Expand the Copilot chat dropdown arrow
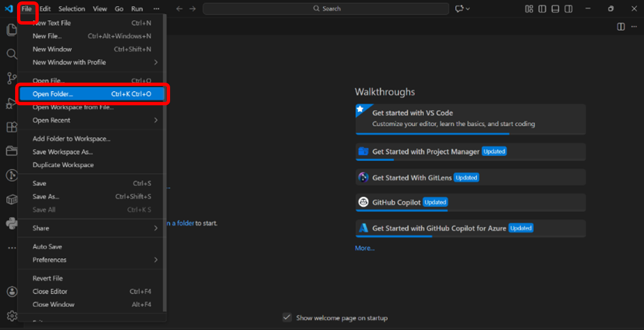The height and width of the screenshot is (330, 644). click(468, 8)
